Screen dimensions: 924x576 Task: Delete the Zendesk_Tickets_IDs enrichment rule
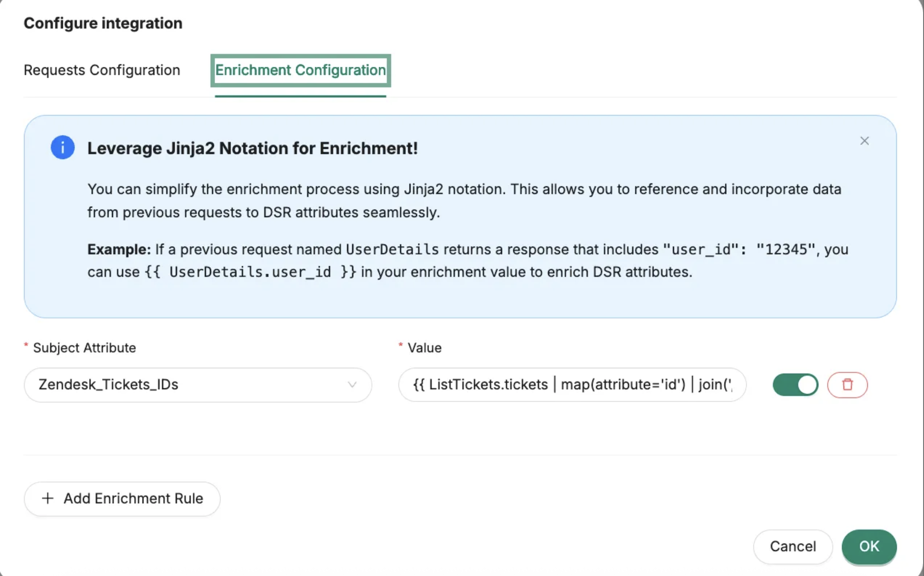pyautogui.click(x=847, y=385)
